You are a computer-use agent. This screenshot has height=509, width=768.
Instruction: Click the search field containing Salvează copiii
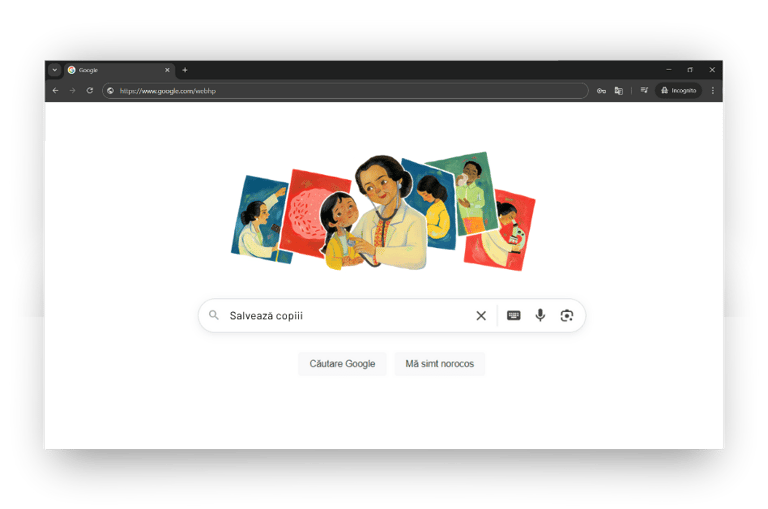343,316
